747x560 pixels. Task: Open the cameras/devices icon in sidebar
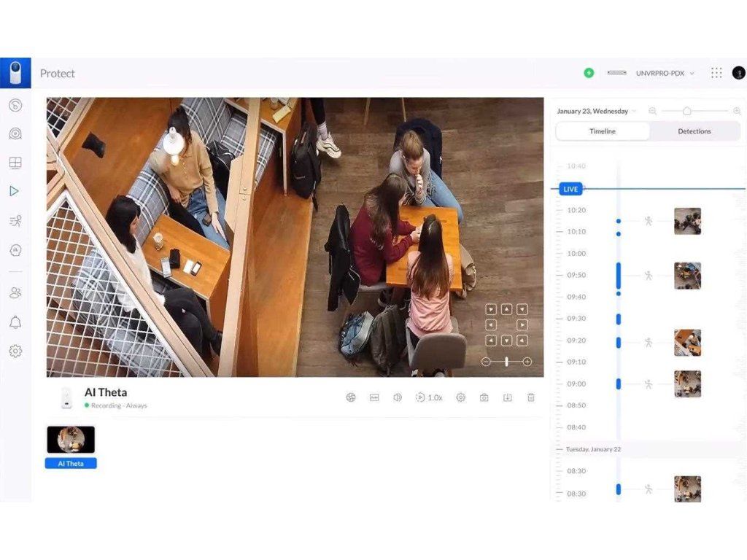(x=15, y=134)
